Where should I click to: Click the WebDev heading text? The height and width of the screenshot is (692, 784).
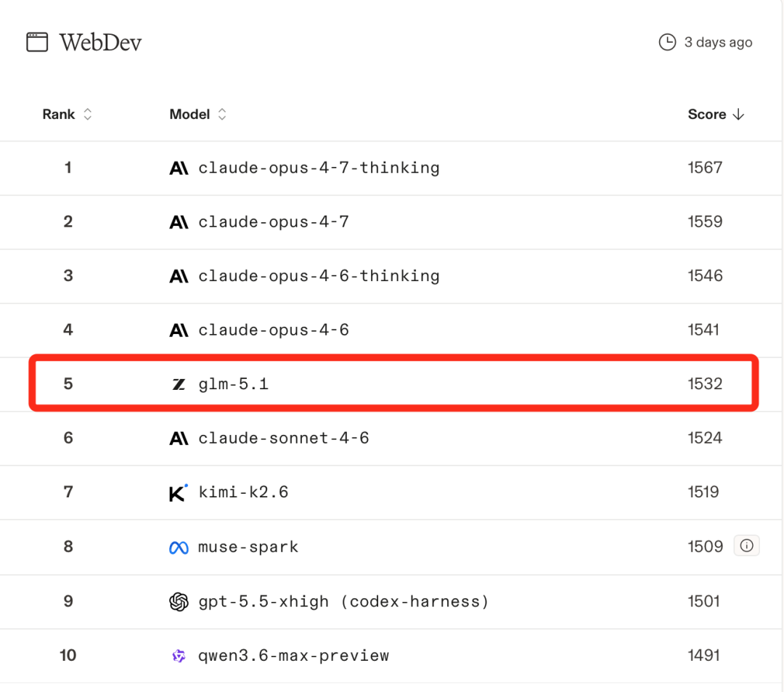click(x=100, y=43)
